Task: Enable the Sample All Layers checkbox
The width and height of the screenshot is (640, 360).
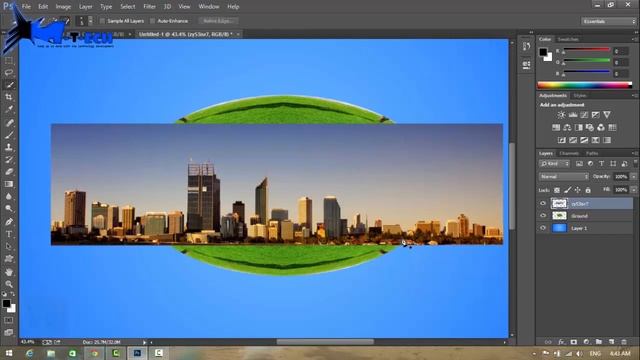Action: point(102,21)
